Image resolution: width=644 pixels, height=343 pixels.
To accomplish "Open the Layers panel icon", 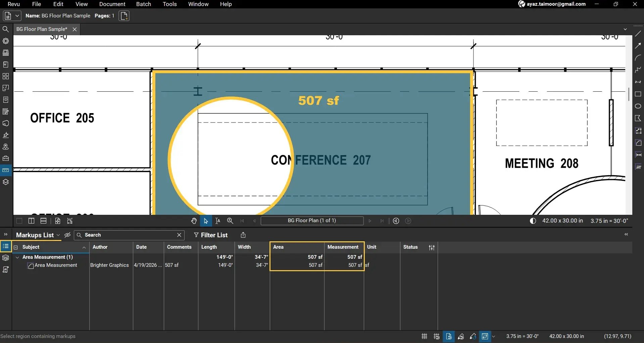I will (6, 182).
